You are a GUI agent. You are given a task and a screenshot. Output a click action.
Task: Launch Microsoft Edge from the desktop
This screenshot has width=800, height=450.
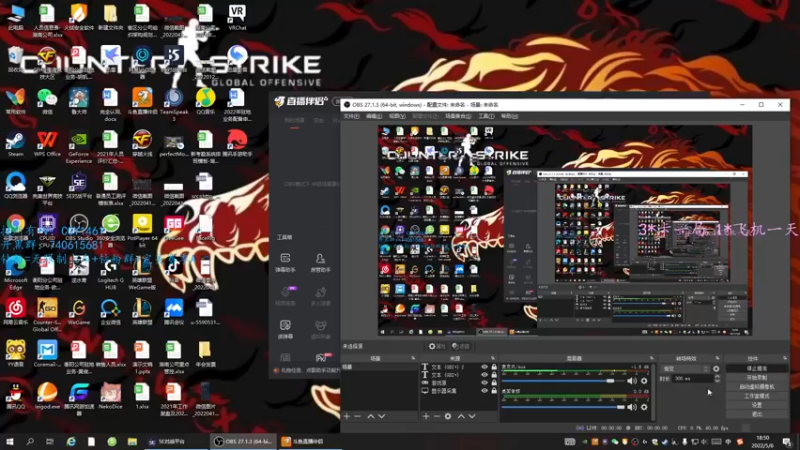[15, 273]
